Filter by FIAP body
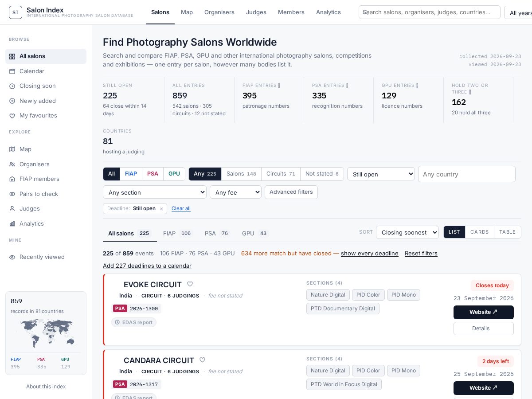 131,174
